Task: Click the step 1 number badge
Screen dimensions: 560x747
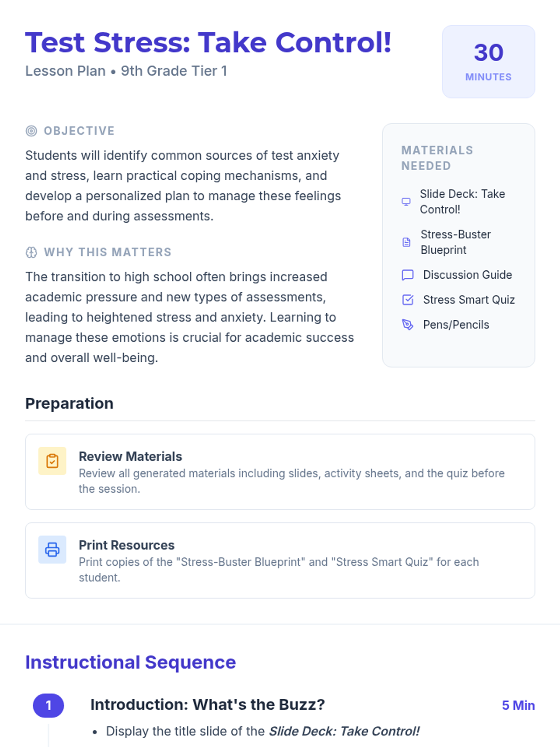Action: (x=49, y=705)
